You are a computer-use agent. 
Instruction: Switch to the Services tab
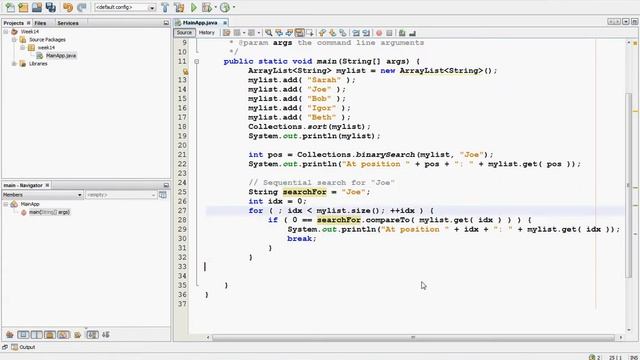[68, 23]
